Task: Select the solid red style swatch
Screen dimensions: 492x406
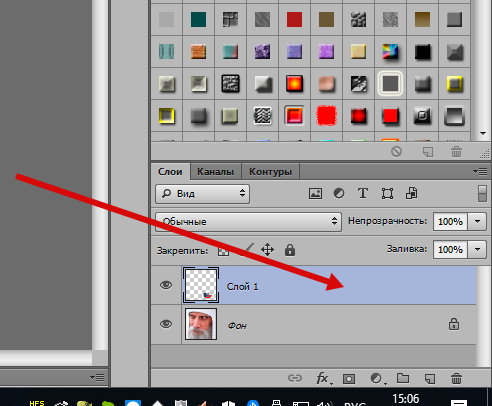Action: [x=390, y=116]
